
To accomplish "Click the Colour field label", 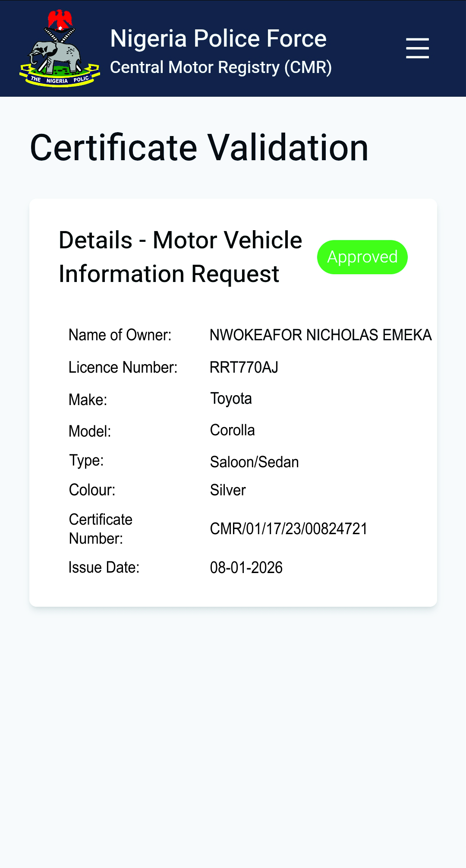I will (x=92, y=490).
